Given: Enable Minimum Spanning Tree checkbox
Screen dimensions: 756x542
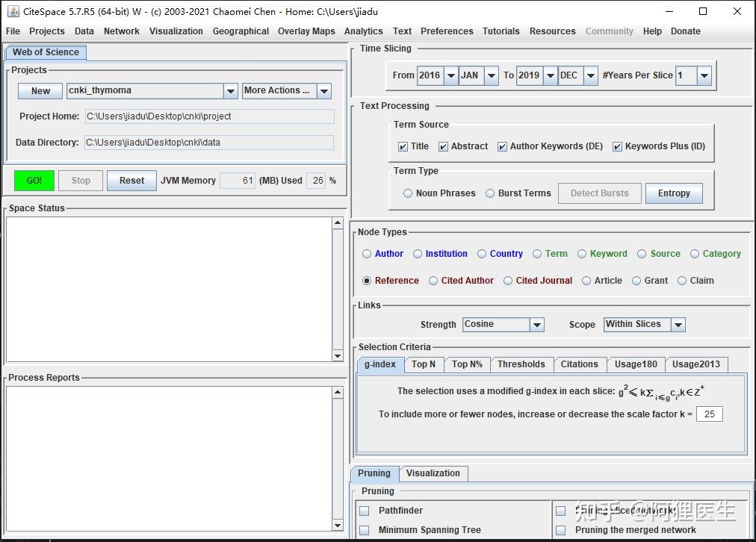Looking at the screenshot, I should (x=365, y=531).
